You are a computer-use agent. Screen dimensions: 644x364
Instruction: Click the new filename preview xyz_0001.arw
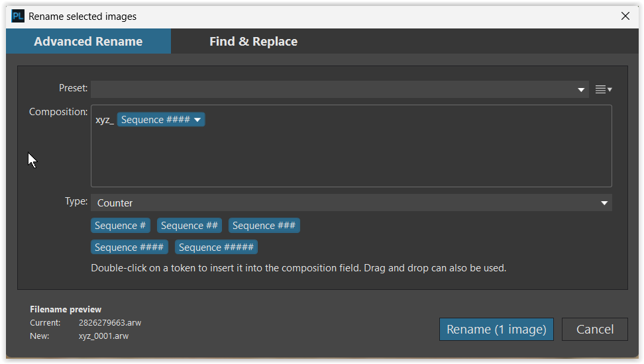(x=103, y=336)
